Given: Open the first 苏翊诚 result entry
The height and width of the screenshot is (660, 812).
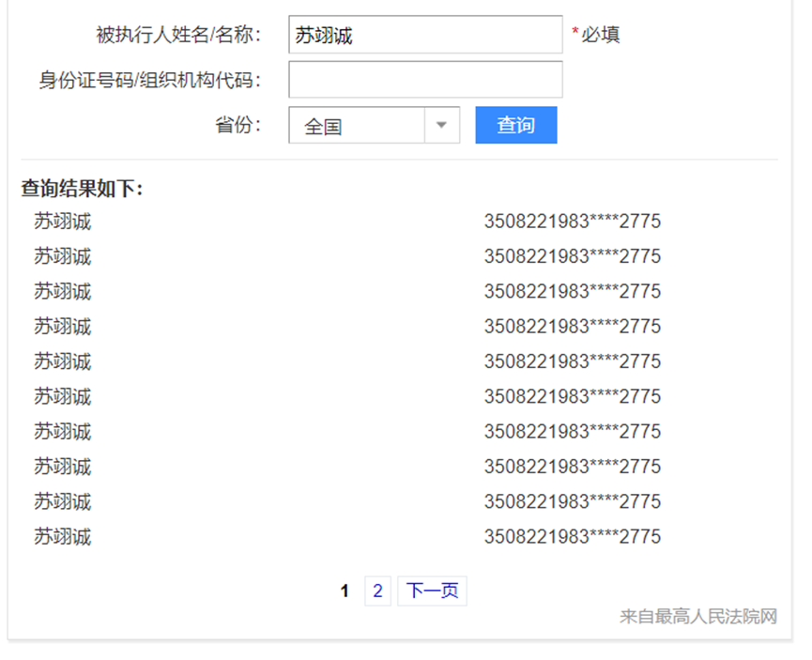Looking at the screenshot, I should tap(63, 223).
